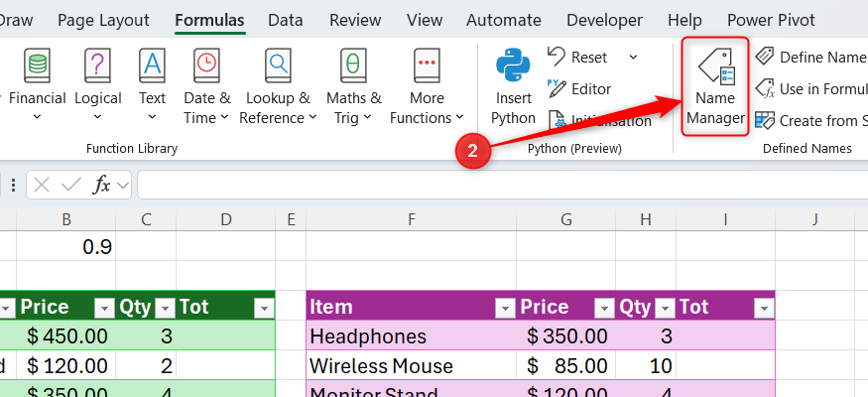Open the Text functions library
This screenshot has width=868, height=397.
tap(152, 85)
